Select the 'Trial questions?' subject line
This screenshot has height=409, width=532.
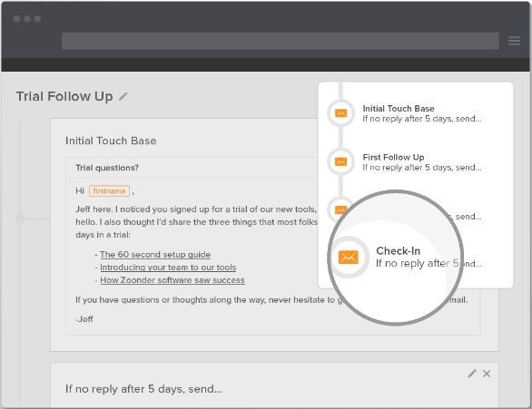point(107,168)
